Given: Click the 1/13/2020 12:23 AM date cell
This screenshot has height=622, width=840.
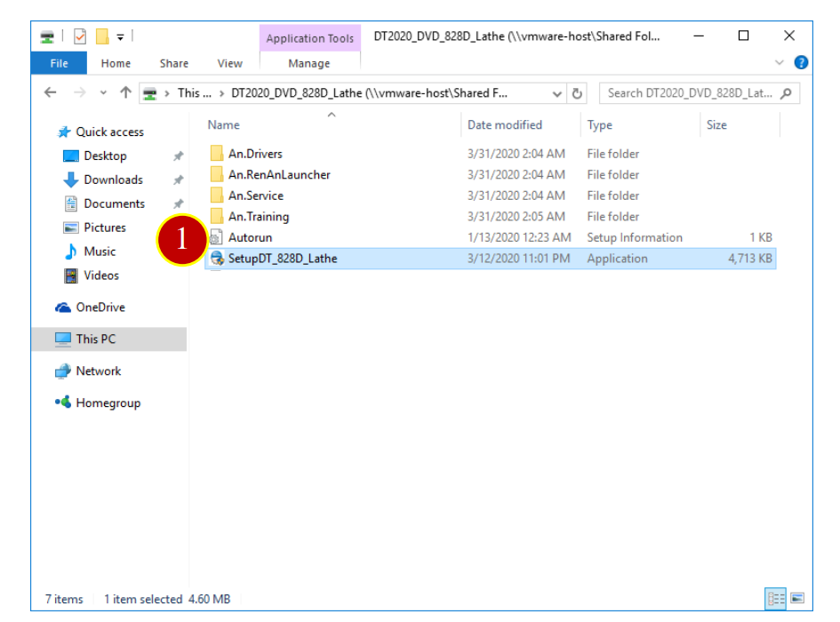Looking at the screenshot, I should click(x=519, y=237).
